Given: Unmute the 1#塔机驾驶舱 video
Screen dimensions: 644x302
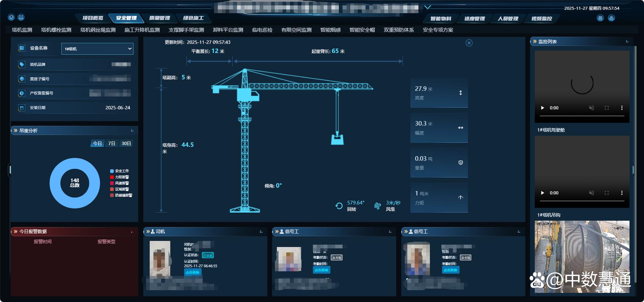Looking at the screenshot, I should (592, 108).
